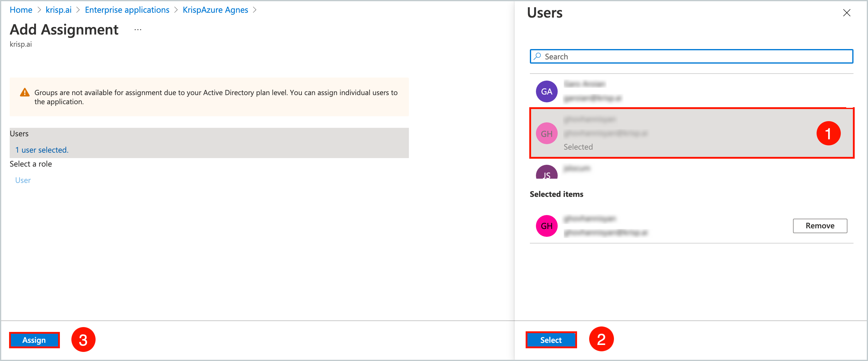Viewport: 868px width, 361px height.
Task: Open KrispAzure Agnes from the breadcrumb
Action: point(215,10)
